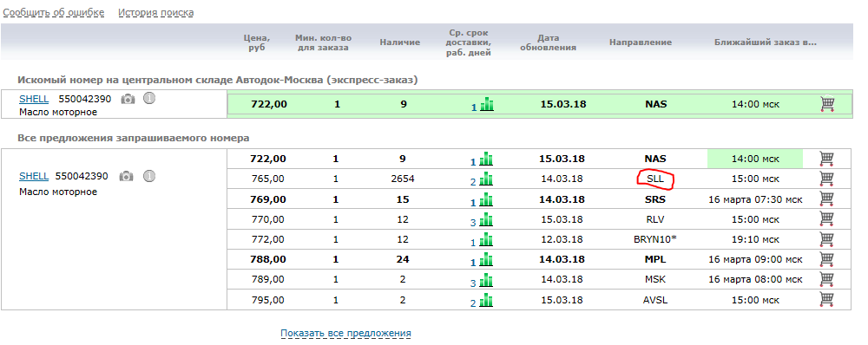Open delivery chart icon in SRS row
Image resolution: width=868 pixels, height=345 pixels.
coord(487,199)
